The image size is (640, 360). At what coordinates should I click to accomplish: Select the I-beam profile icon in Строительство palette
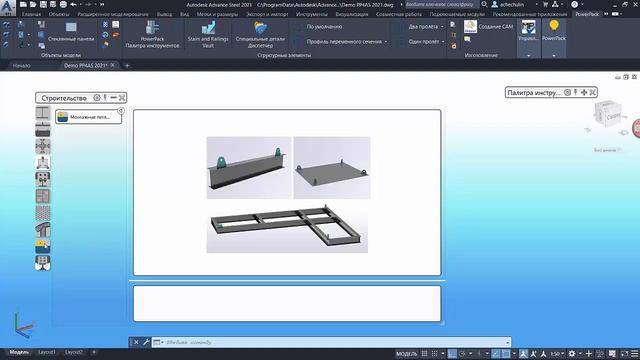pyautogui.click(x=42, y=113)
